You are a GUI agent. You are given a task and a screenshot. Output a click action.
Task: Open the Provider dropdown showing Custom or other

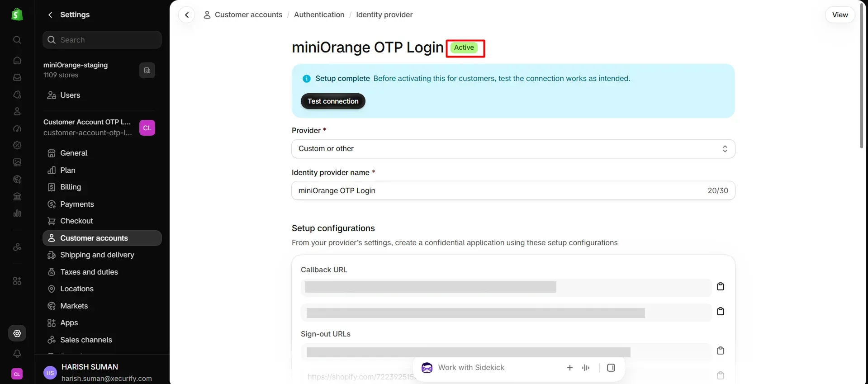click(x=513, y=149)
